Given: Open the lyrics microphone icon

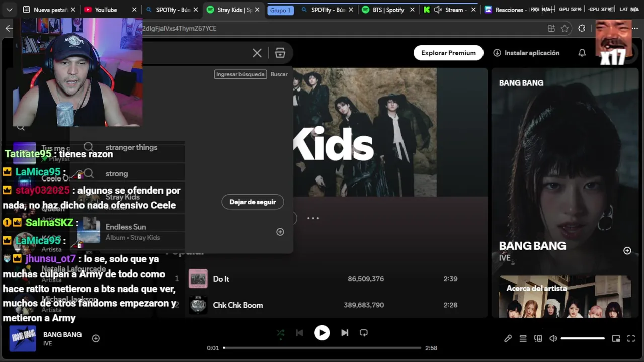Looking at the screenshot, I should [x=508, y=338].
